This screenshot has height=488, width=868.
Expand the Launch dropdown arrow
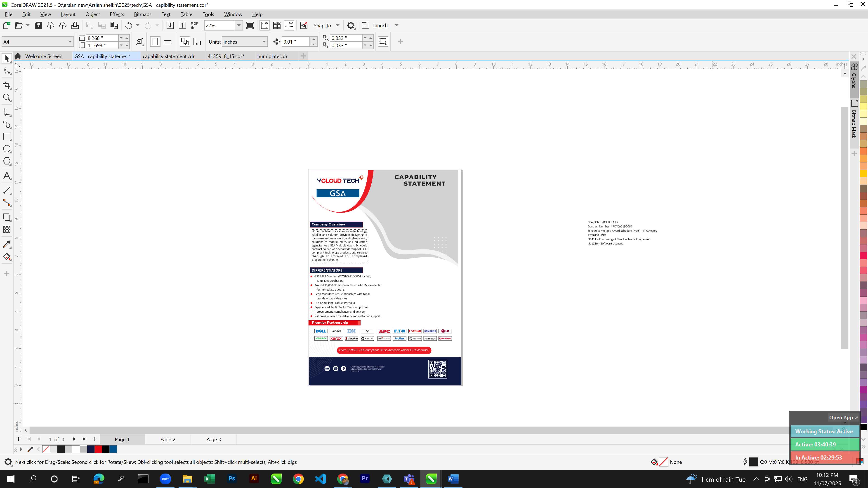point(397,26)
